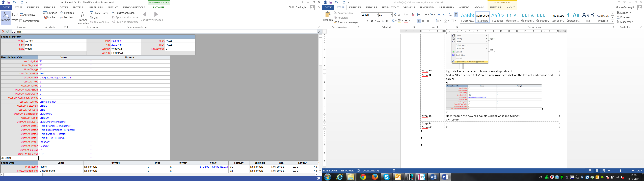This screenshot has height=181, width=644.
Task: Toggle justified text alignment in Word
Action: pyautogui.click(x=432, y=21)
